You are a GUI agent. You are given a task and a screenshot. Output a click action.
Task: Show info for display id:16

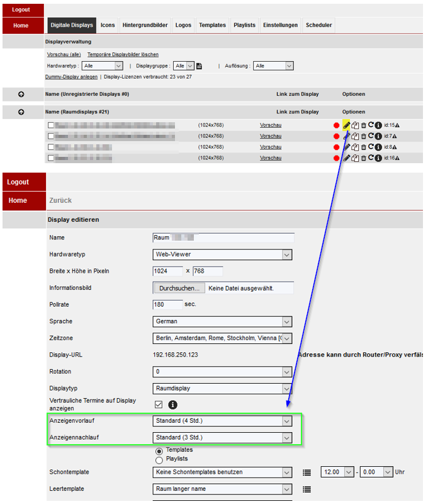(x=378, y=158)
